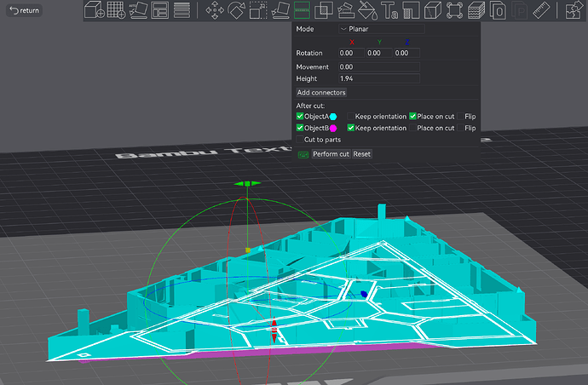This screenshot has height=385, width=588.
Task: Click the Add connectors button
Action: (321, 92)
